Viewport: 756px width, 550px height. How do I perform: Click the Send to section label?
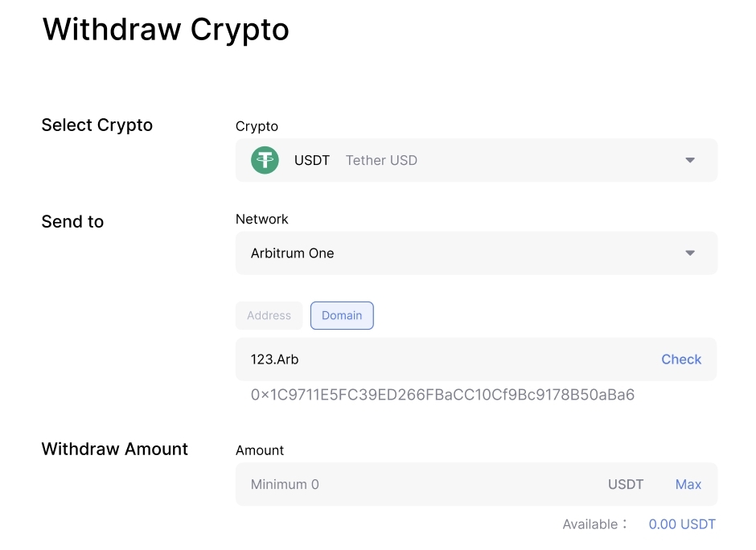pos(72,222)
